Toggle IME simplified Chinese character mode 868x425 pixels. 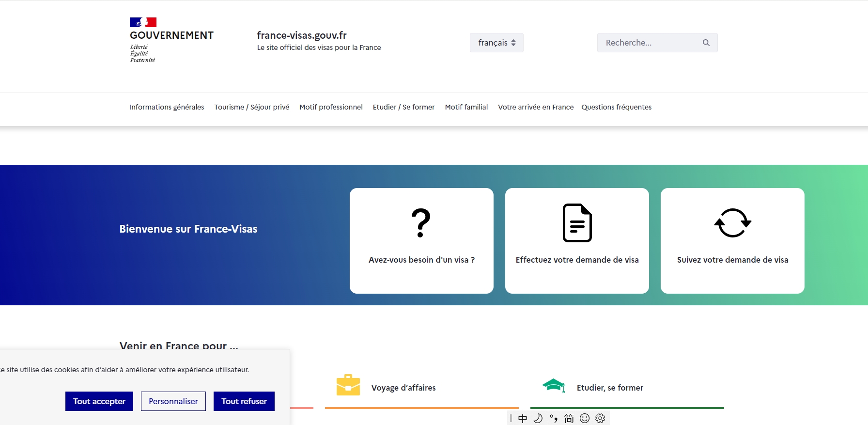point(569,418)
